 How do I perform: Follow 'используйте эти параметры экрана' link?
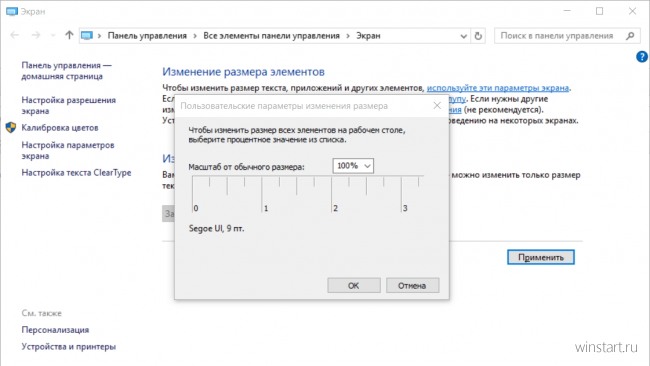[x=498, y=88]
